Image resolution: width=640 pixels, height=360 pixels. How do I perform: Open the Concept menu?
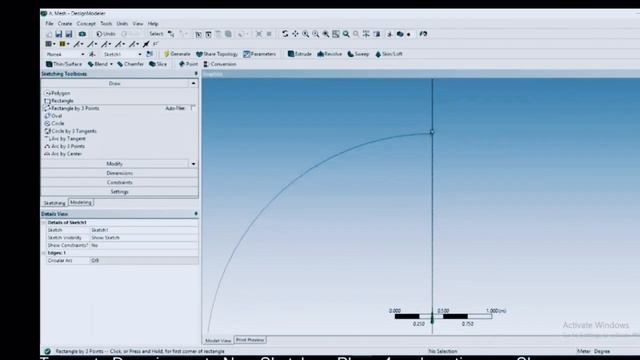tap(86, 24)
